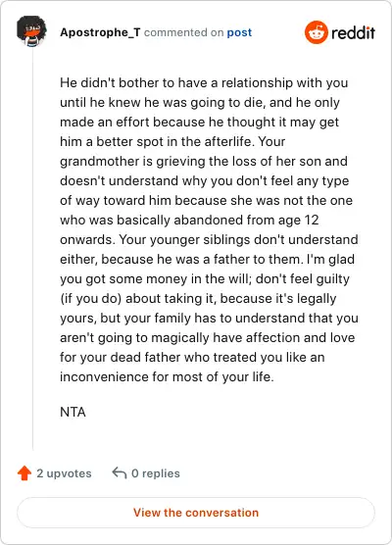The height and width of the screenshot is (545, 392).
Task: Click the line starting "He didn't bother"
Action: pyautogui.click(x=204, y=83)
